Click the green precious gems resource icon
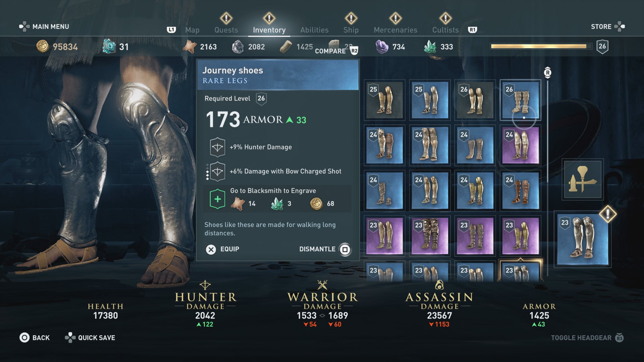 (x=430, y=47)
